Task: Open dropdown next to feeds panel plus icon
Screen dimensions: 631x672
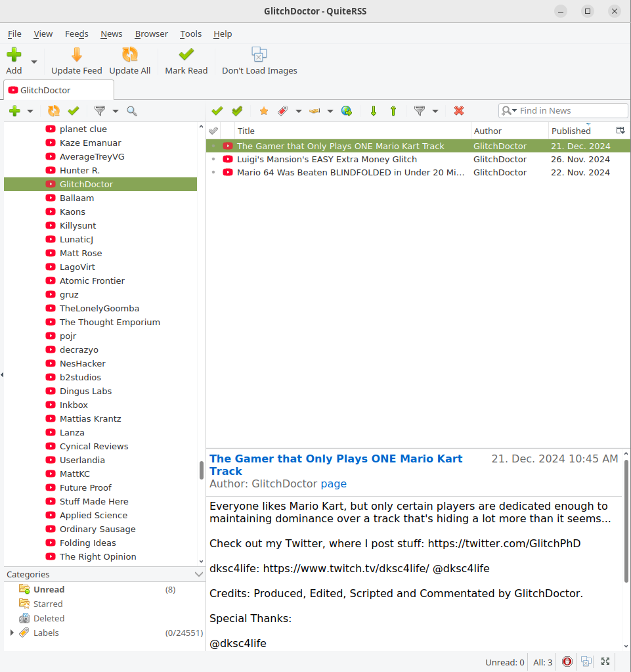Action: [x=30, y=112]
